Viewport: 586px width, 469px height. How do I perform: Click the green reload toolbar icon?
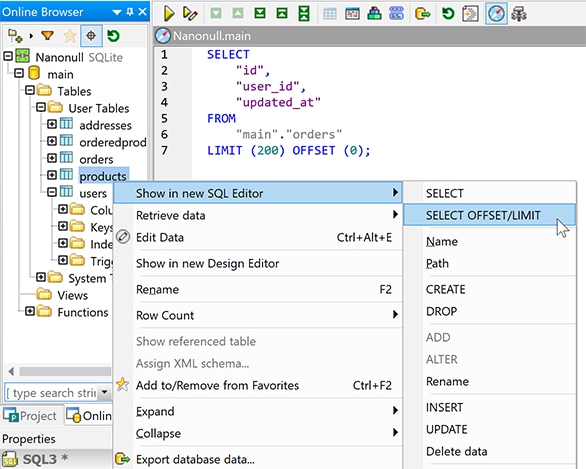pyautogui.click(x=448, y=14)
